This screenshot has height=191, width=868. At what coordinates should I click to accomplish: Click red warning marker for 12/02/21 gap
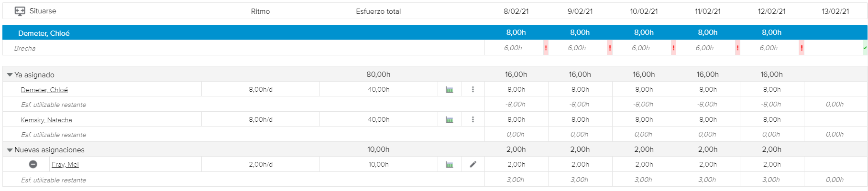pyautogui.click(x=802, y=48)
